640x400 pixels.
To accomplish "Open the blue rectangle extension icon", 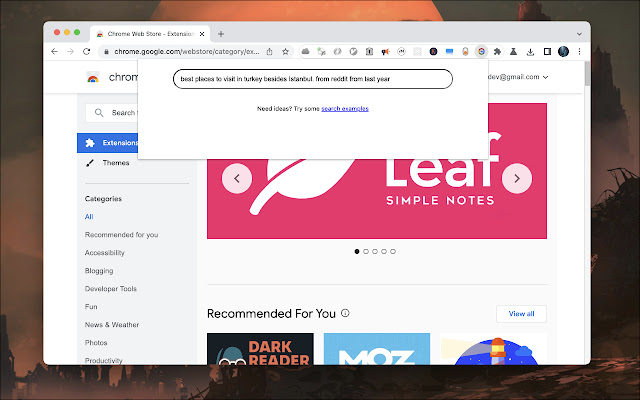I will click(449, 51).
